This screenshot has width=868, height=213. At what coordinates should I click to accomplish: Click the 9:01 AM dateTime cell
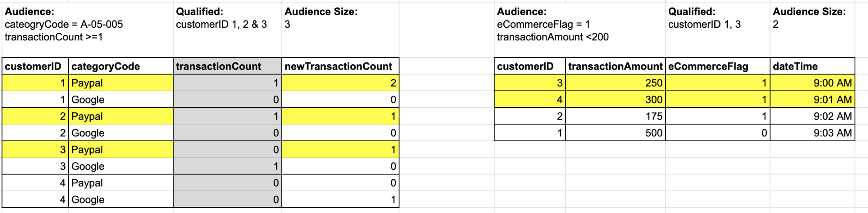(x=812, y=100)
